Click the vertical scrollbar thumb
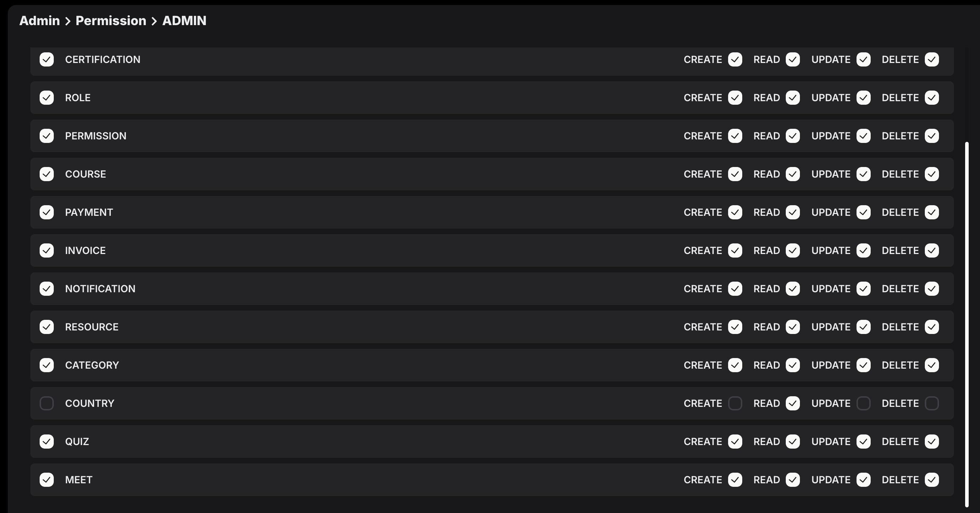The width and height of the screenshot is (980, 513). 967,325
